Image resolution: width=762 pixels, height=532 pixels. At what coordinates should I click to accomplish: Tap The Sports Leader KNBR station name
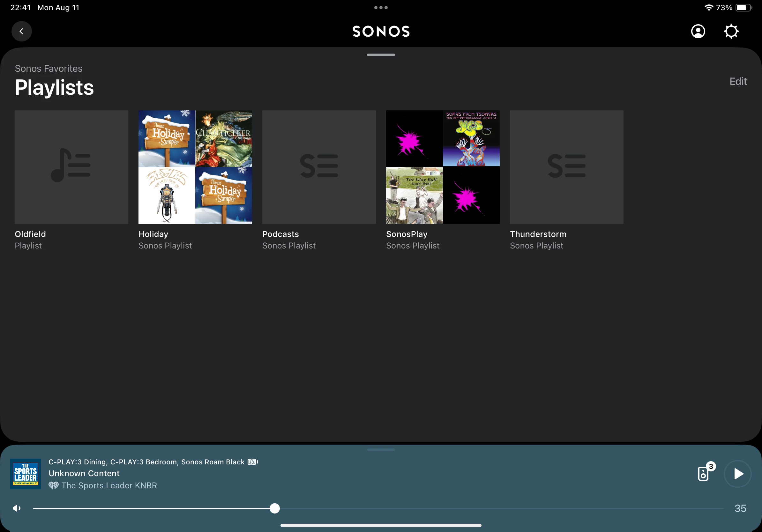[109, 485]
